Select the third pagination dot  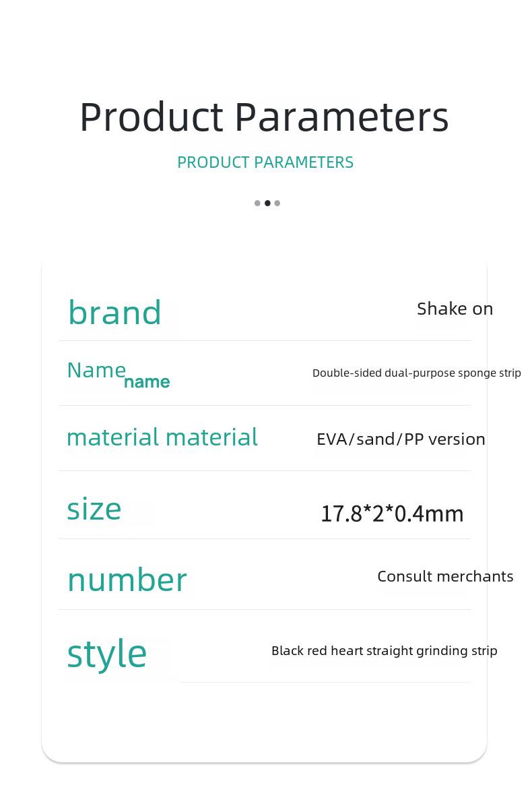[277, 203]
